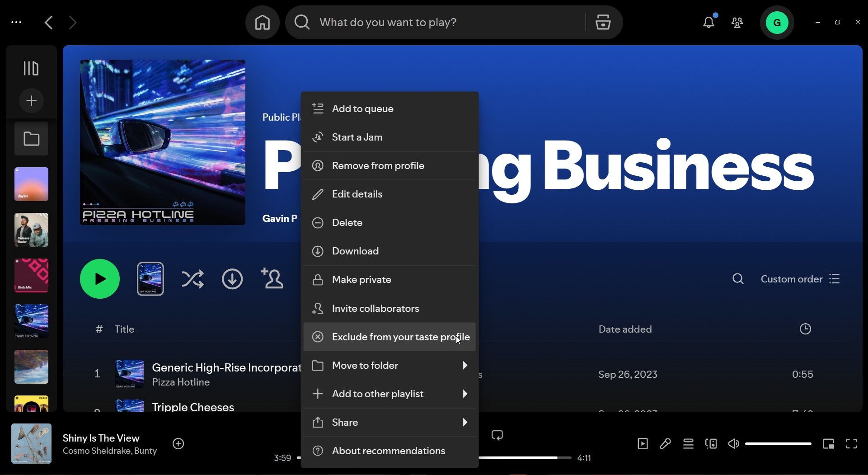Mute the volume speaker

pos(733,444)
